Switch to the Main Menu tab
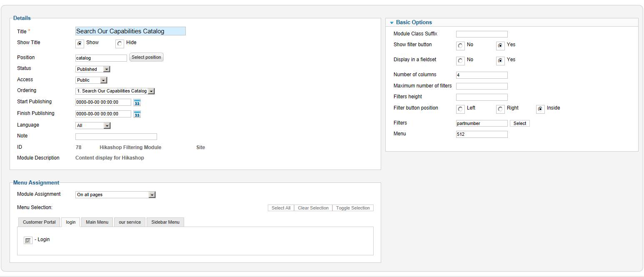The height and width of the screenshot is (277, 644). coord(97,222)
